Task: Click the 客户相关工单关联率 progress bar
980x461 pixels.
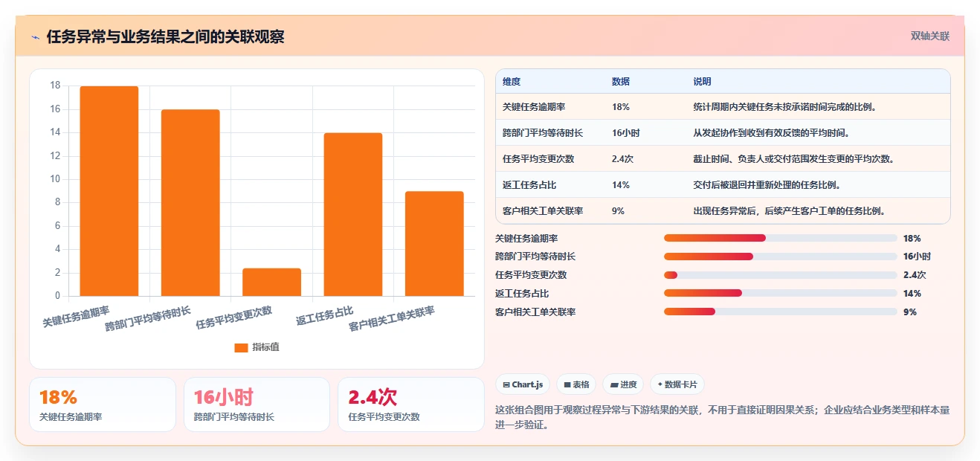Action: (780, 312)
